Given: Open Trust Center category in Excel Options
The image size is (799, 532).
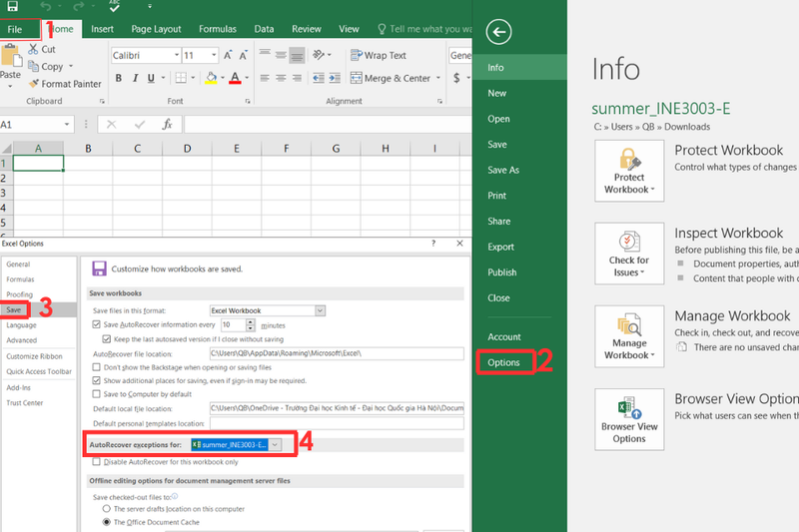Looking at the screenshot, I should pos(24,402).
